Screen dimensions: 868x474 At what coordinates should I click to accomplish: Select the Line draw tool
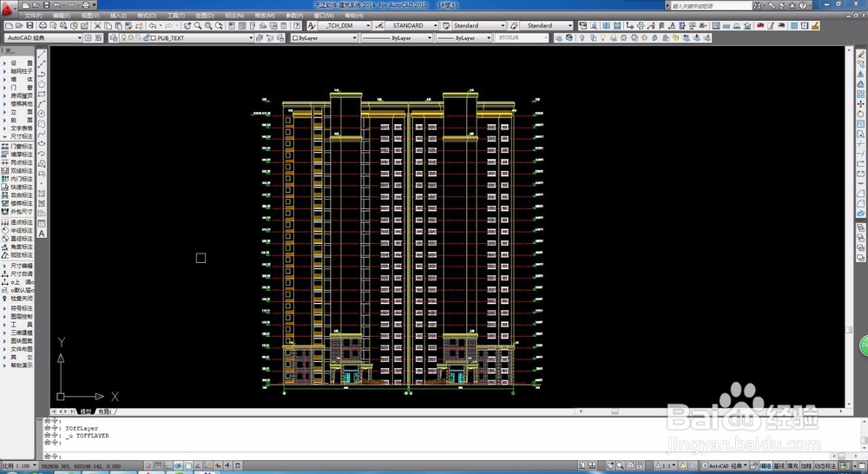coord(42,55)
